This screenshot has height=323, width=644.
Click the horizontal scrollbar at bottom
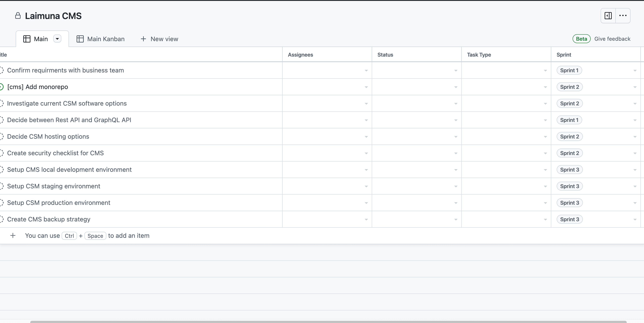click(x=328, y=322)
